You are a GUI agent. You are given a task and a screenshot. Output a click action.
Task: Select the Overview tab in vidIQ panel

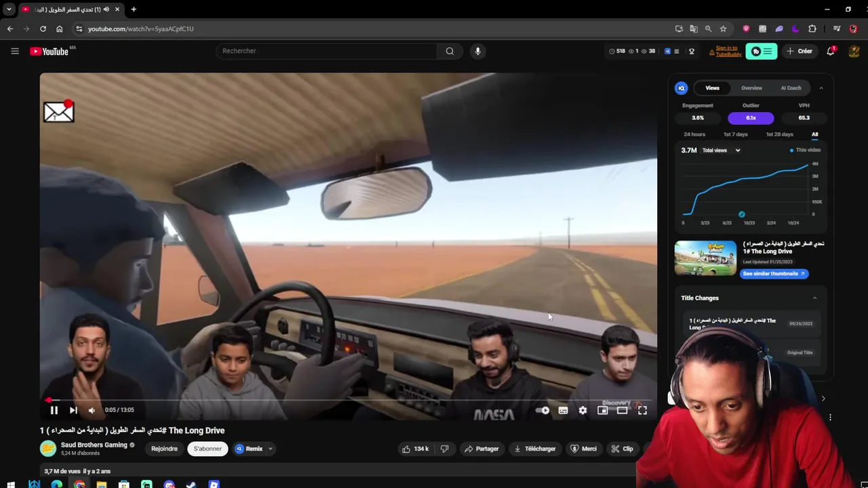pyautogui.click(x=751, y=88)
